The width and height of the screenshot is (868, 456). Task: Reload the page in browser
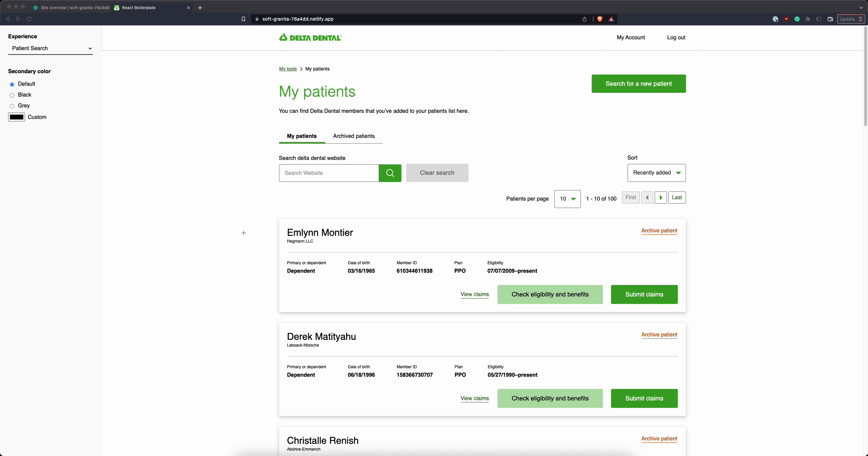click(x=29, y=19)
